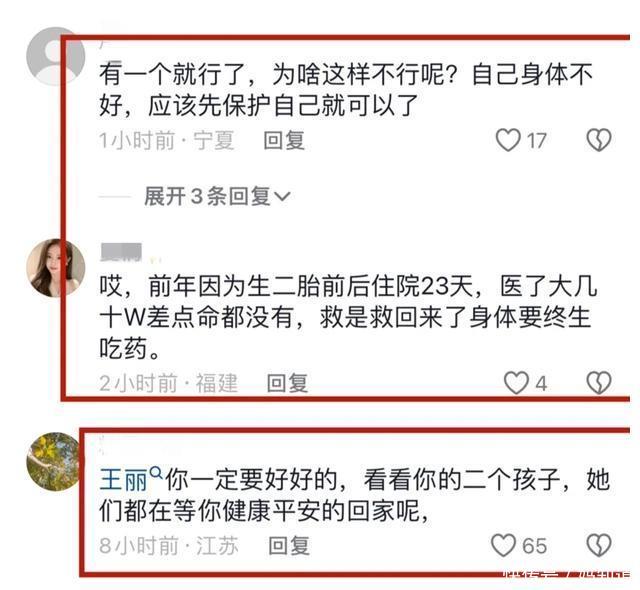Tap the search icon beside 王丽
This screenshot has width=640, height=590.
pos(156,473)
